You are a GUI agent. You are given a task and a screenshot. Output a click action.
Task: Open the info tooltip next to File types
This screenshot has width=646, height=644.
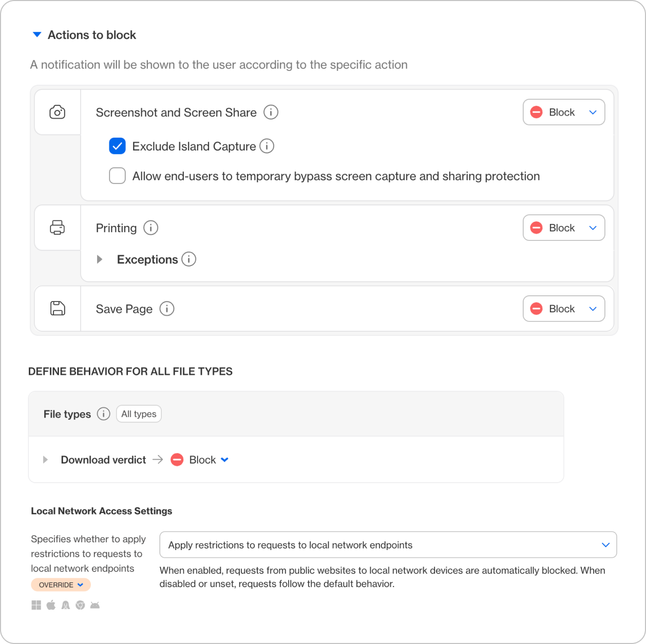pos(104,414)
